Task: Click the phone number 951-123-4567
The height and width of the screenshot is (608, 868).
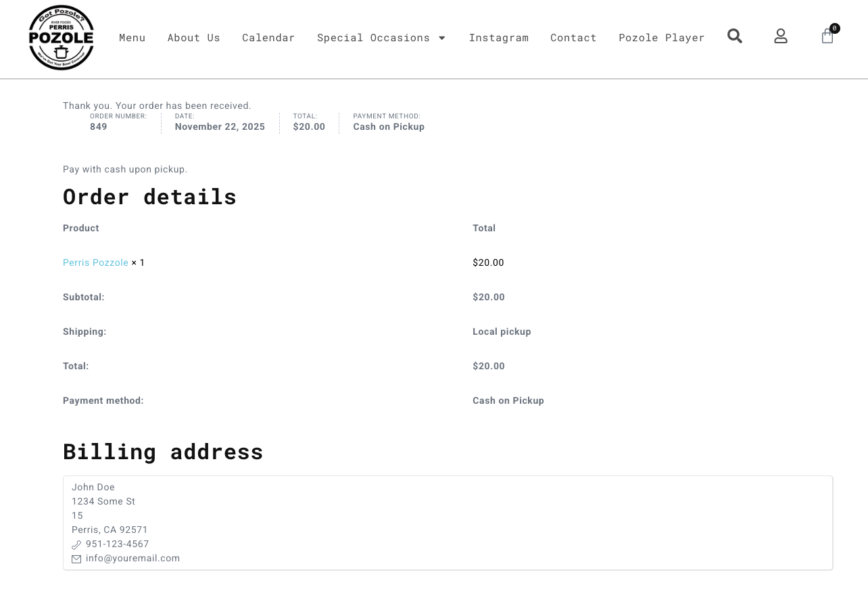Action: click(118, 544)
